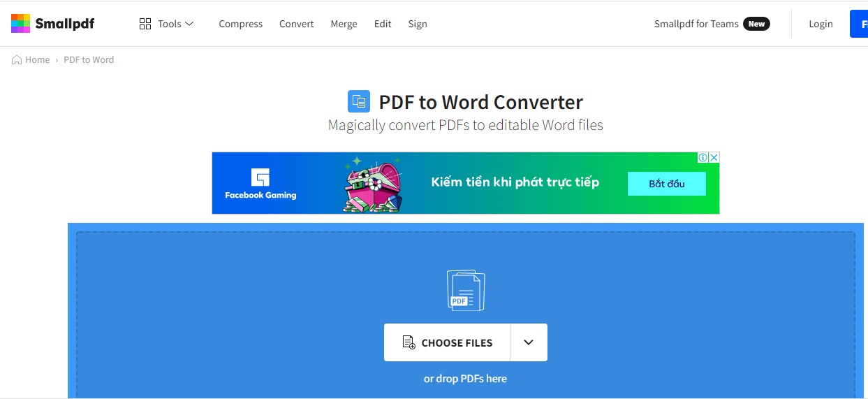Click the blue PDF to Word converter icon
The image size is (868, 399).
[x=359, y=101]
